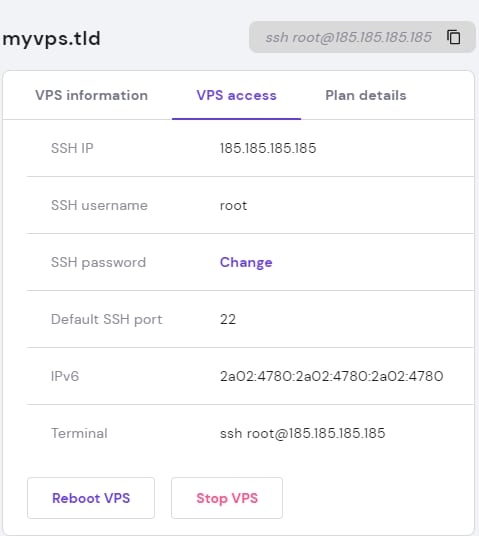
Task: Click the Stop VPS button
Action: [x=227, y=498]
